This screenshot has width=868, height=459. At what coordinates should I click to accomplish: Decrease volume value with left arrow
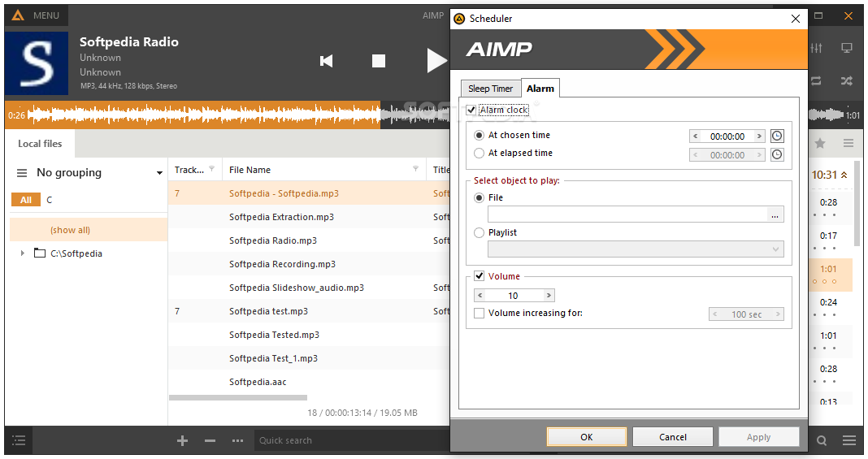click(480, 296)
